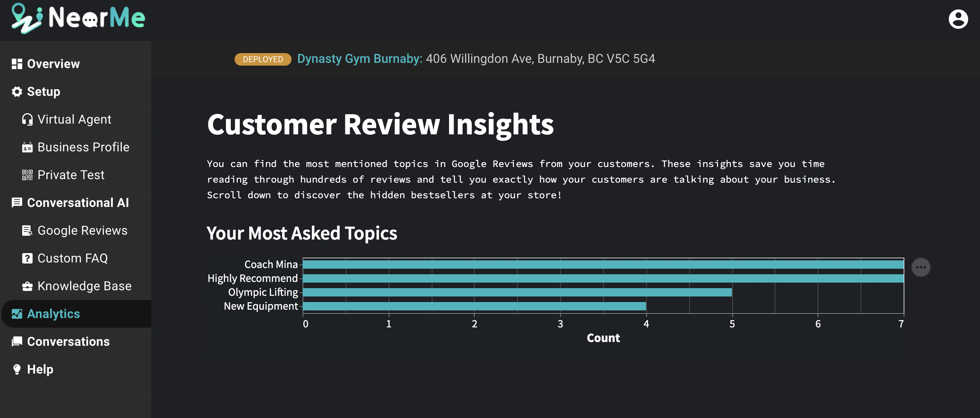The width and height of the screenshot is (980, 418).
Task: Toggle the New Equipment bar in chart
Action: click(474, 306)
